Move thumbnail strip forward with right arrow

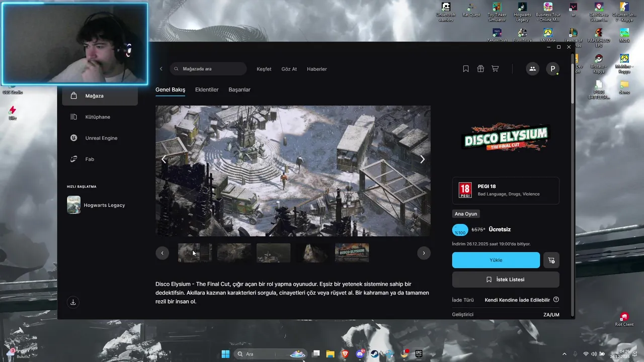[424, 253]
